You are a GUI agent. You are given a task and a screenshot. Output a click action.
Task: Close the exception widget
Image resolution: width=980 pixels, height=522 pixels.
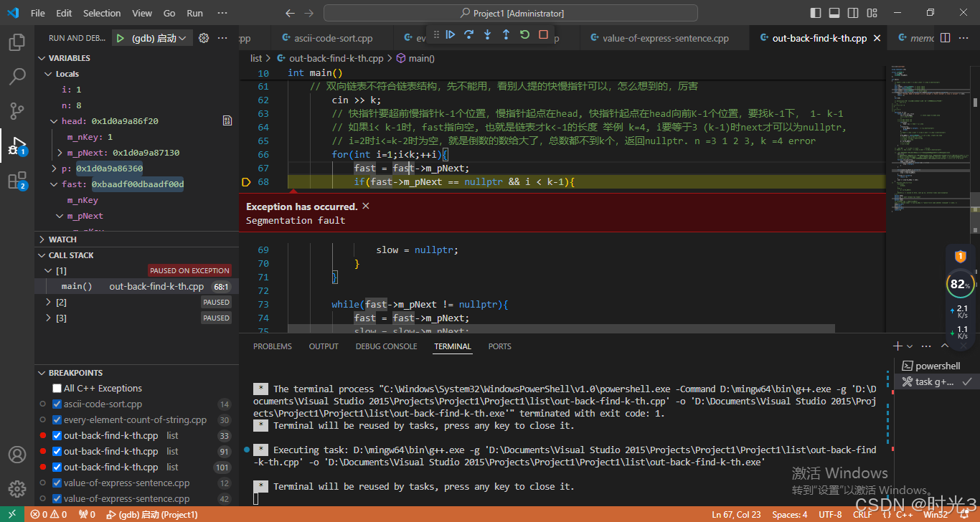tap(365, 206)
